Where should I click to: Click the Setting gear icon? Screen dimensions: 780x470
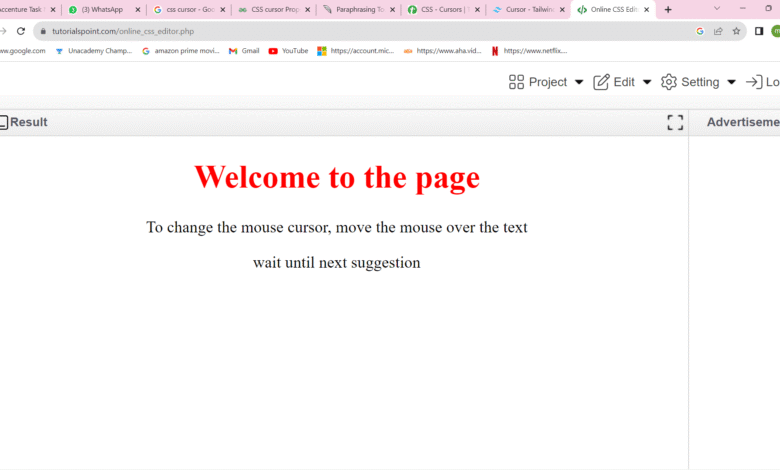point(669,82)
